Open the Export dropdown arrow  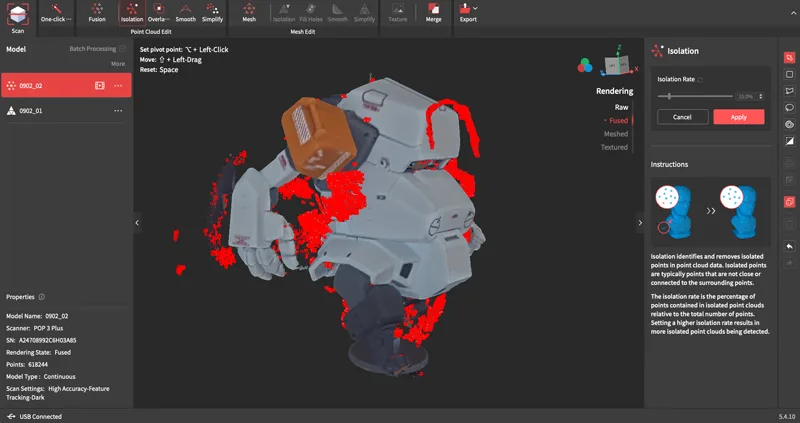[477, 9]
